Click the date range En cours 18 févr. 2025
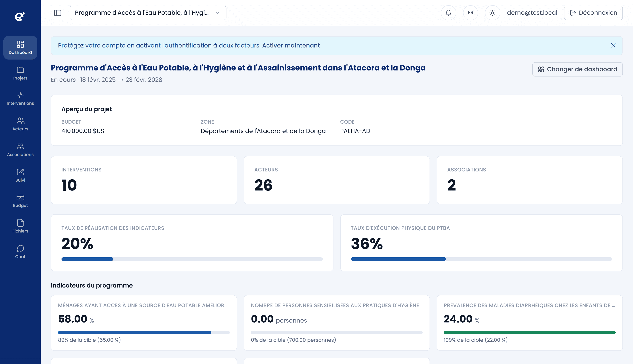The width and height of the screenshot is (633, 364). 106,80
